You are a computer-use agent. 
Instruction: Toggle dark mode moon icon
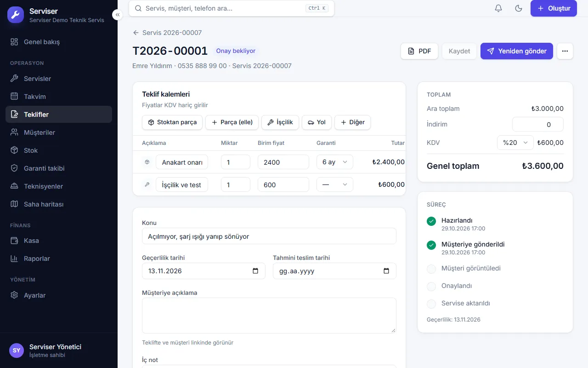click(519, 8)
